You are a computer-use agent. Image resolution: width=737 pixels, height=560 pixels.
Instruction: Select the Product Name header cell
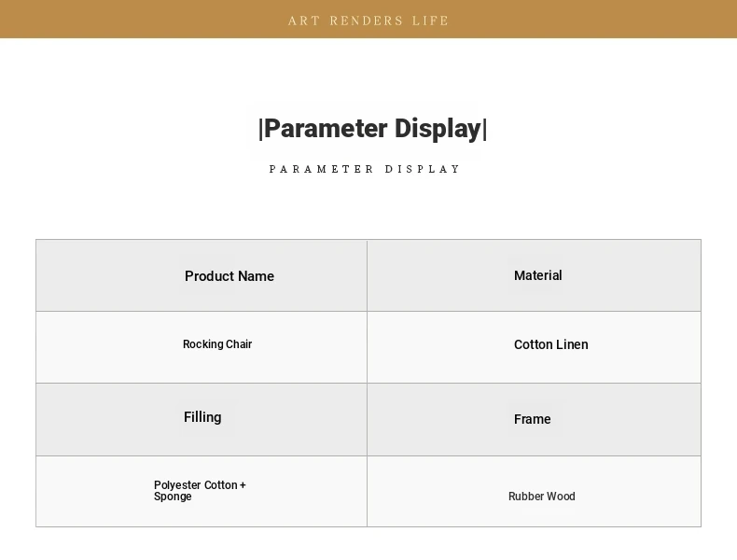(202, 275)
